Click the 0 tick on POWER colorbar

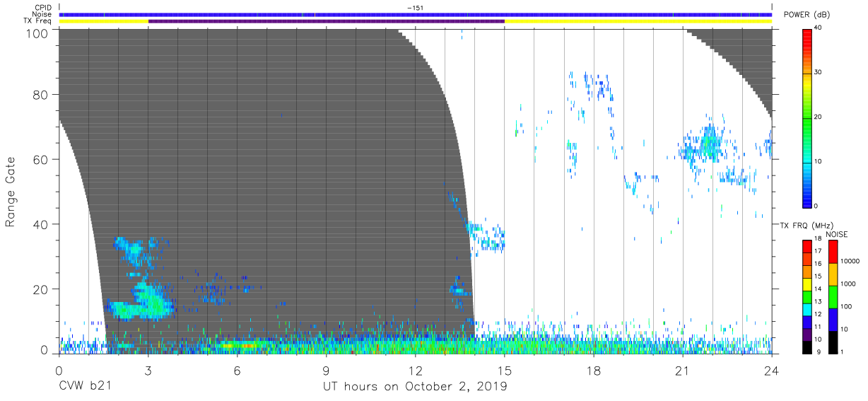(x=817, y=206)
